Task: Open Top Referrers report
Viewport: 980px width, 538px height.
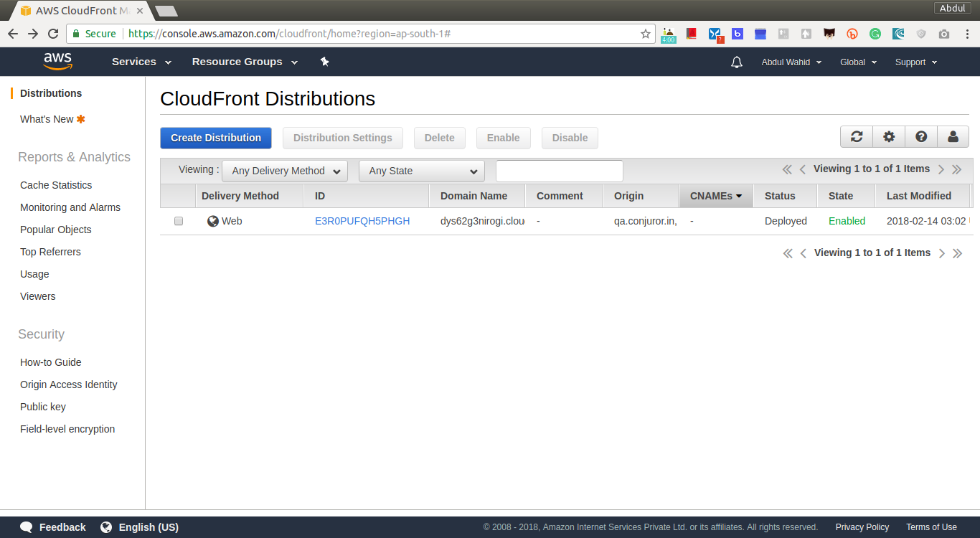Action: (50, 252)
